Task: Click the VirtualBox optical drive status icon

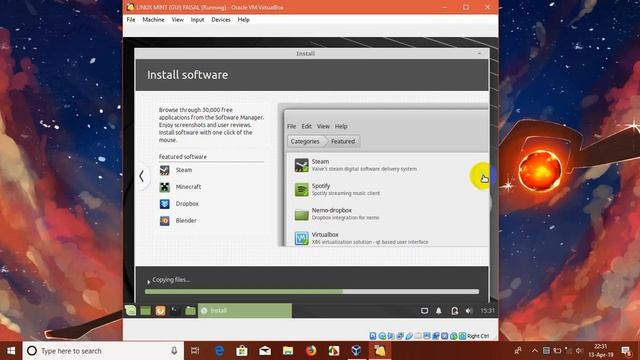Action: click(x=382, y=336)
